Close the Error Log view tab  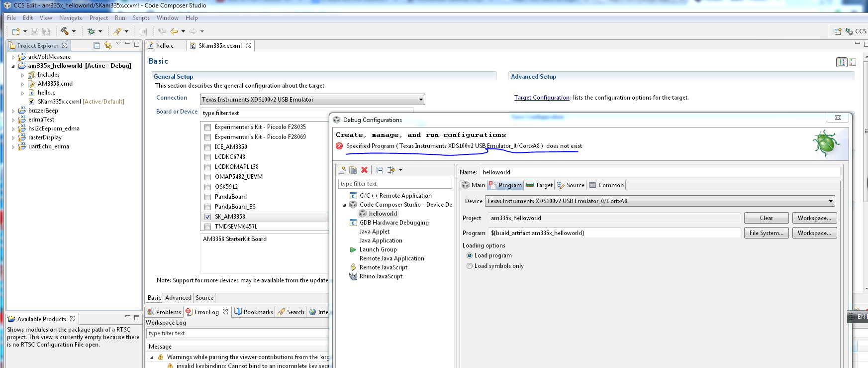pos(225,312)
